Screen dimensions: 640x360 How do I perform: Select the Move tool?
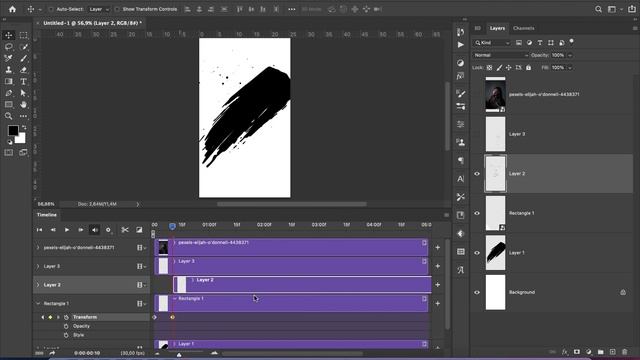tap(9, 35)
